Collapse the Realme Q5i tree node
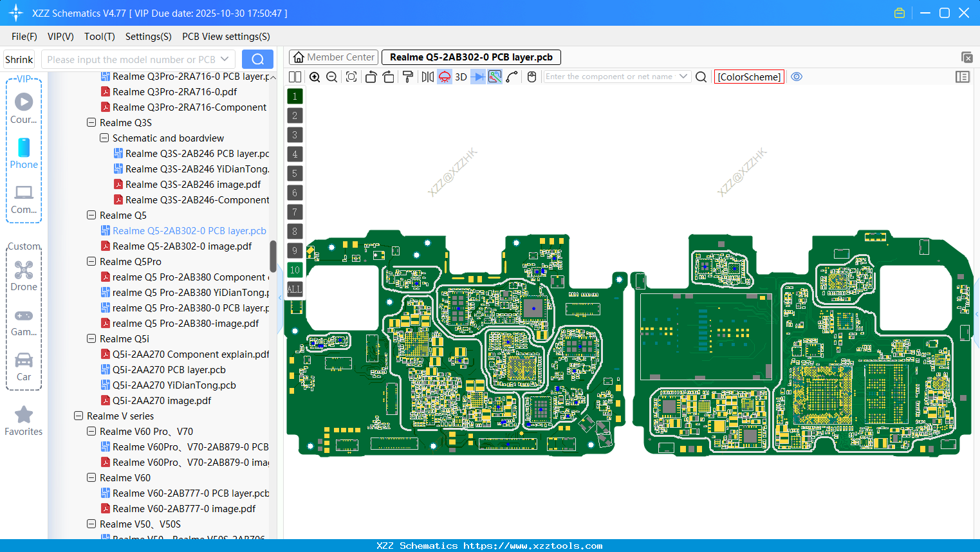Viewport: 980px width, 552px height. coord(91,338)
